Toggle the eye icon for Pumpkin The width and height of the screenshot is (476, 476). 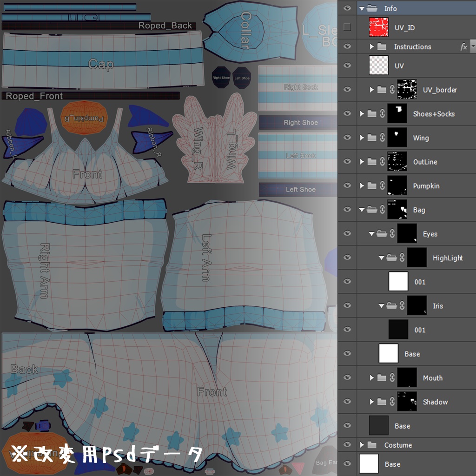pyautogui.click(x=347, y=185)
